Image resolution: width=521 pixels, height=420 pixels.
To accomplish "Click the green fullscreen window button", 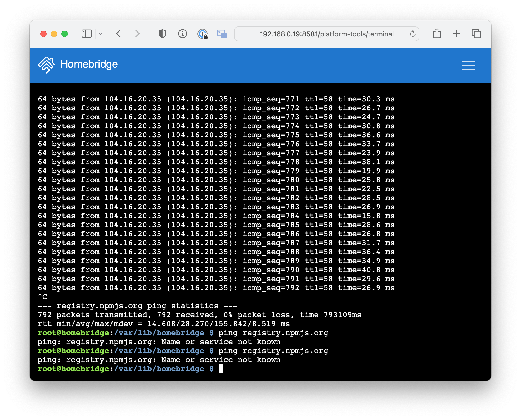I will point(65,34).
